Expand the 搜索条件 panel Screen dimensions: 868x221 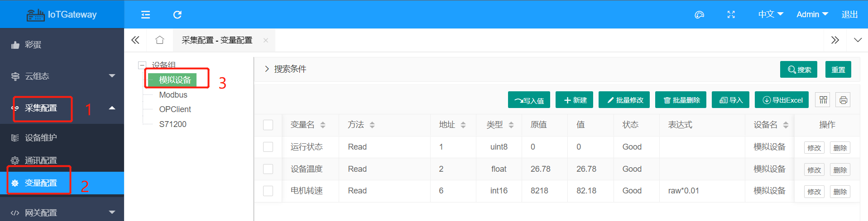click(x=285, y=69)
